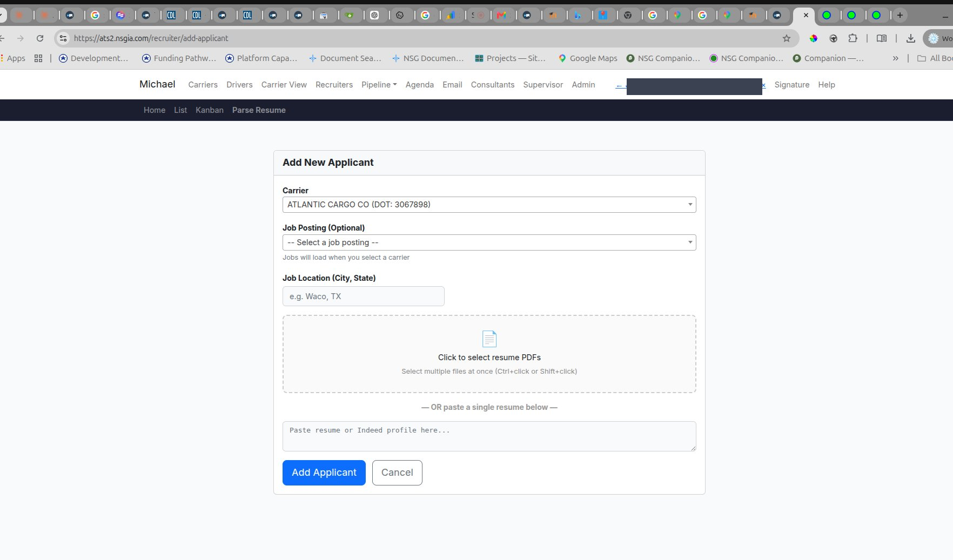Click the document icon in upload zone

coord(489,339)
